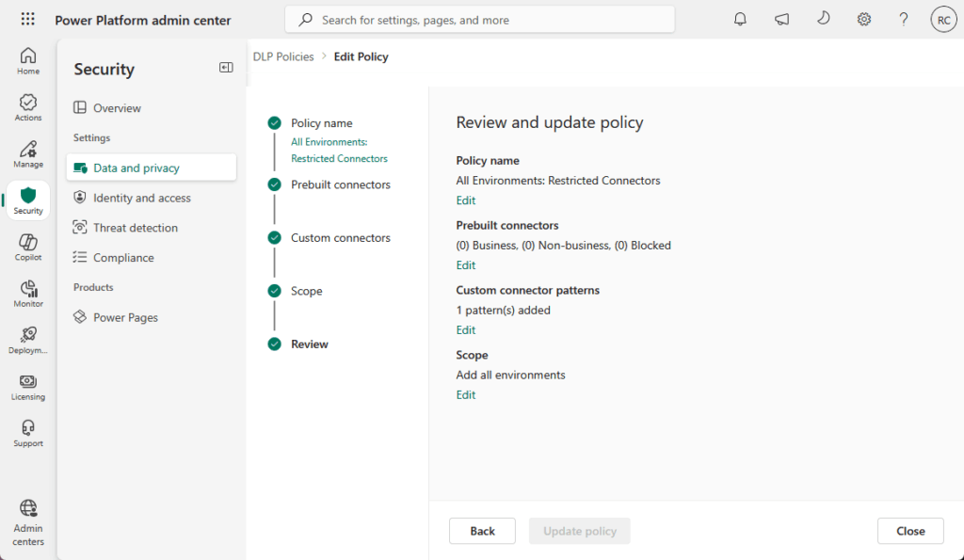Open Copilot in the left rail
Viewport: 964px width, 560px height.
point(28,248)
